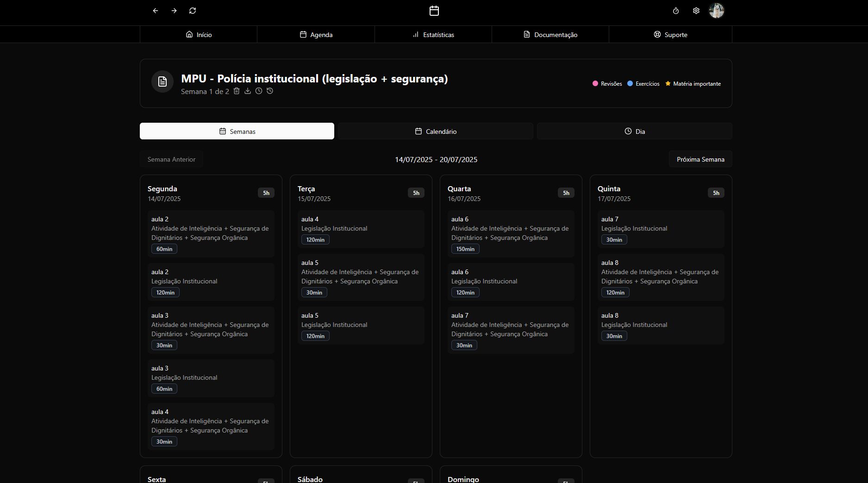This screenshot has width=868, height=483.
Task: Click the forward arrow icon
Action: pyautogui.click(x=174, y=11)
